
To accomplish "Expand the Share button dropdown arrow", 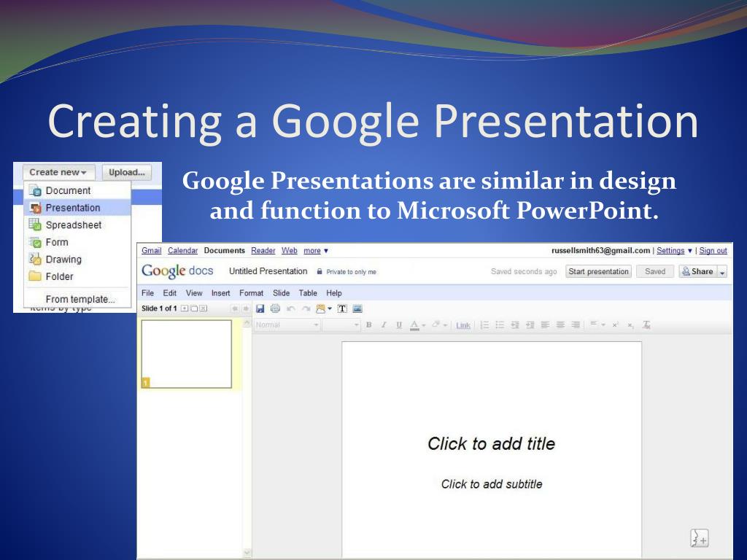I will [722, 272].
